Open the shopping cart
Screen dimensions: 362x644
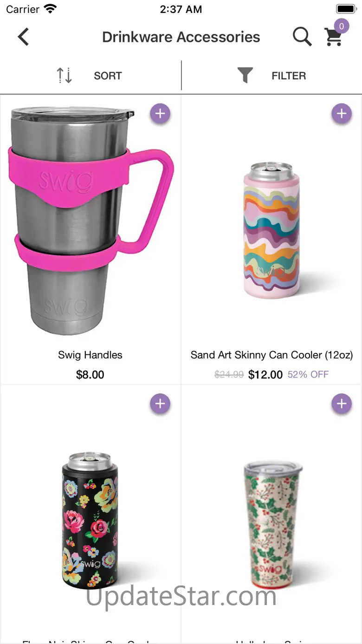(x=333, y=38)
